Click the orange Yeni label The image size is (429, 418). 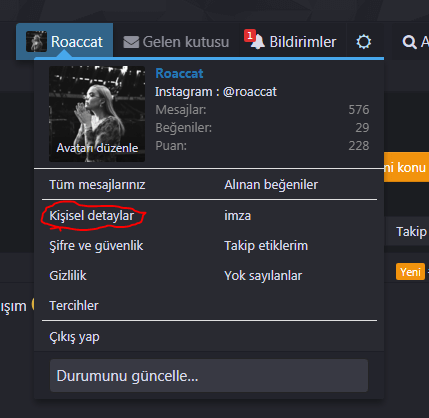410,272
